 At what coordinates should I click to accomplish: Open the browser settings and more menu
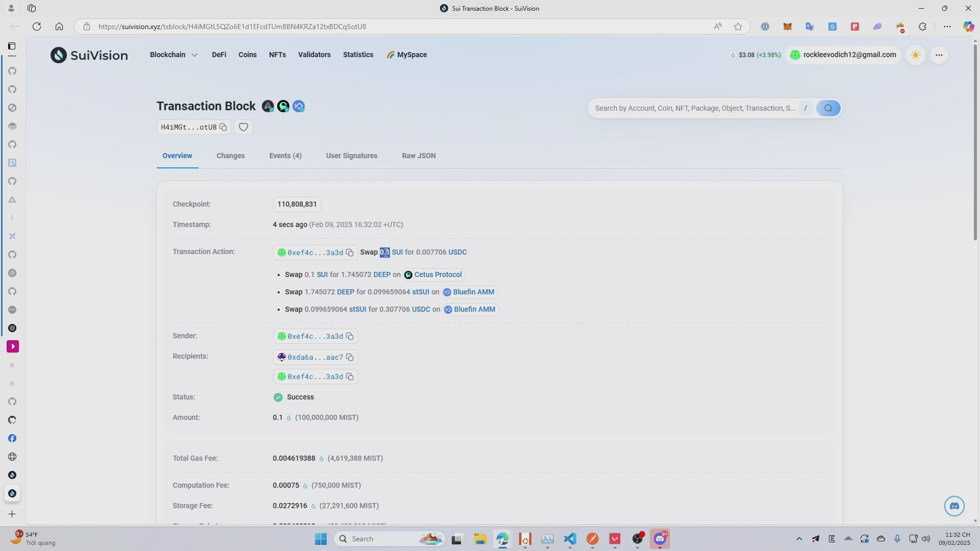947,27
